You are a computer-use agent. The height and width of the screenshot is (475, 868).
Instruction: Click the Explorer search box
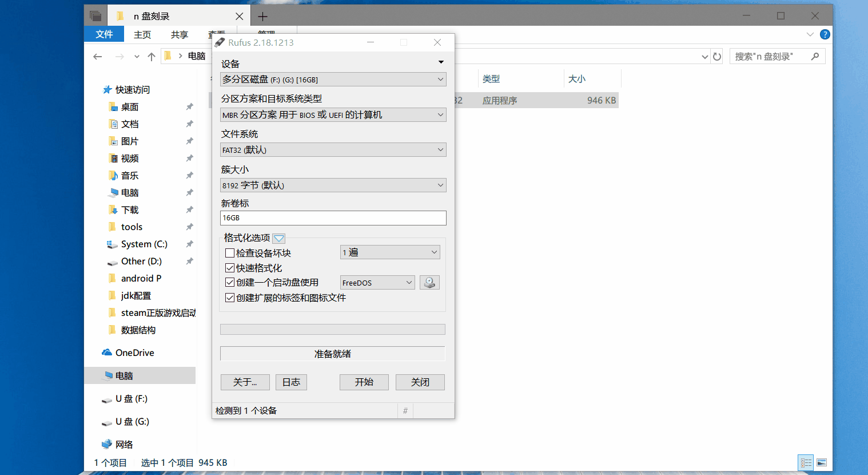(777, 56)
